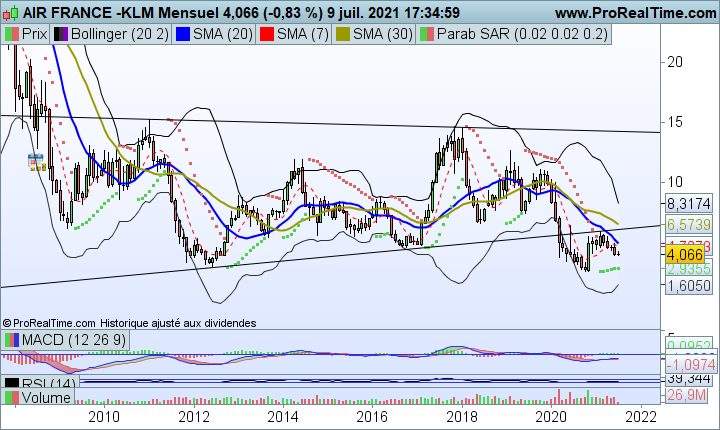
Task: Click the timestamp 9 juil. 2021 17:34:59
Action: (x=394, y=13)
